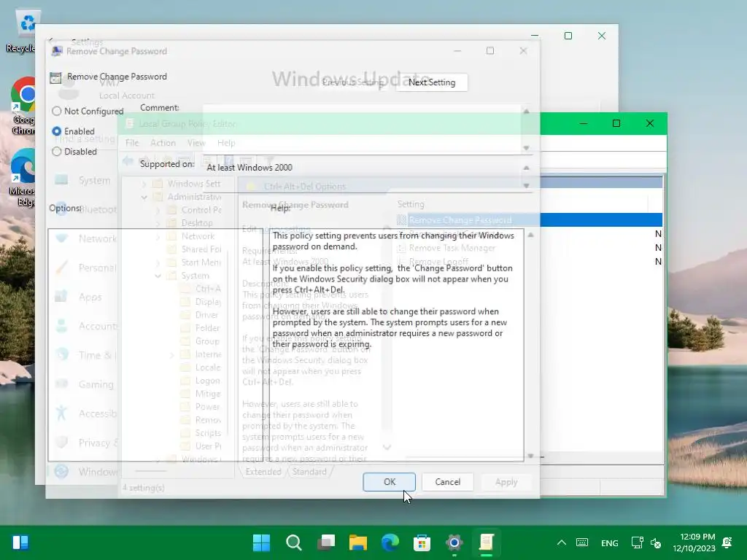This screenshot has width=747, height=560.
Task: Expand Network tree node in Policy Editor
Action: tap(158, 236)
